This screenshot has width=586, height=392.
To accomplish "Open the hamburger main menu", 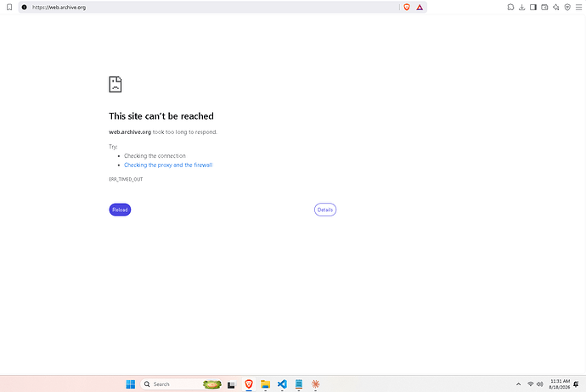I will point(578,7).
